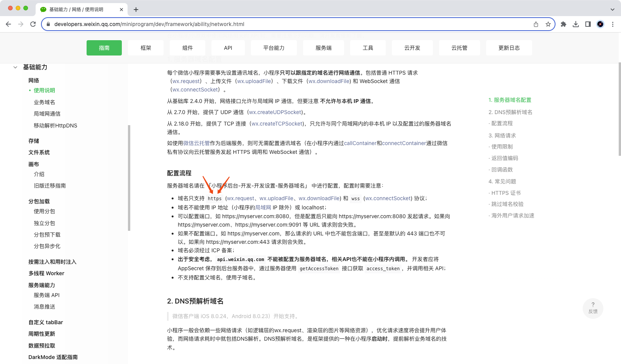Screen dimensions: 621x364
Task: Share this page from address bar
Action: tap(536, 24)
